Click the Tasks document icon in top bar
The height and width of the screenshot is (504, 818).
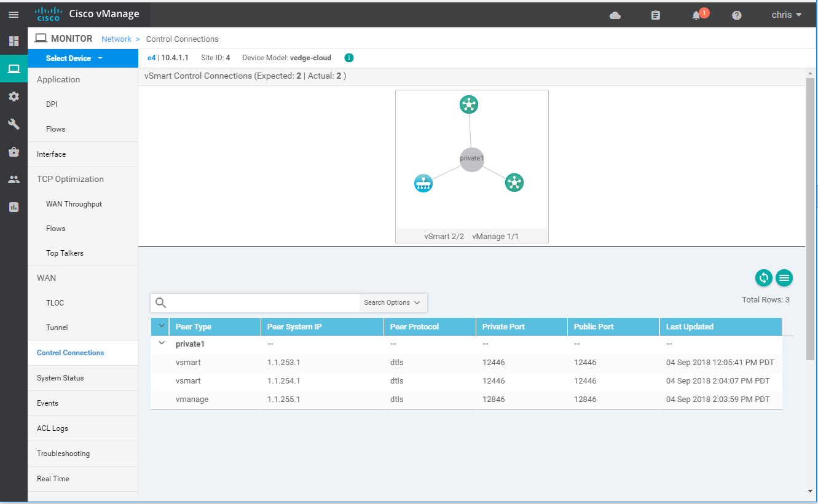click(x=655, y=14)
